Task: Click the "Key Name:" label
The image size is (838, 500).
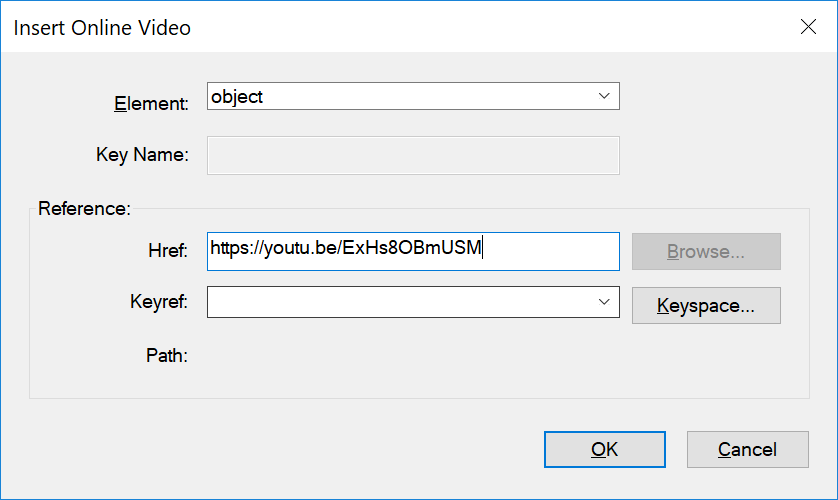Action: tap(142, 155)
